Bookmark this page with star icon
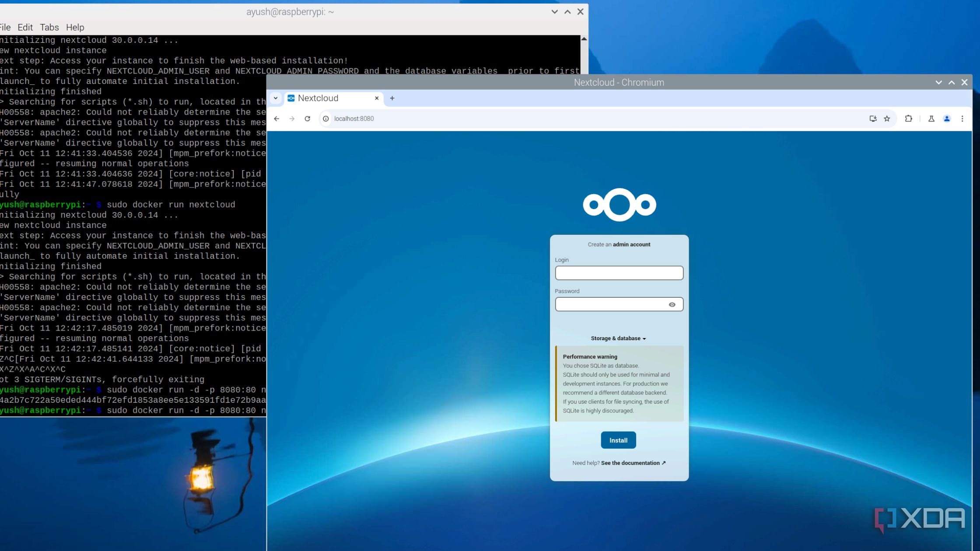Viewport: 980px width, 551px height. pos(887,119)
